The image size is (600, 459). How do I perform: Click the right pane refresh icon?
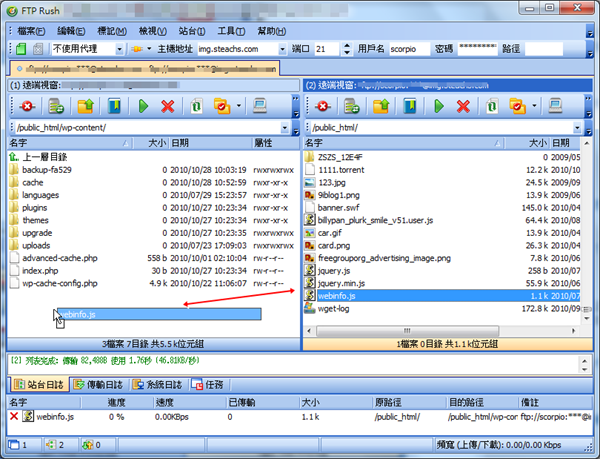(492, 106)
